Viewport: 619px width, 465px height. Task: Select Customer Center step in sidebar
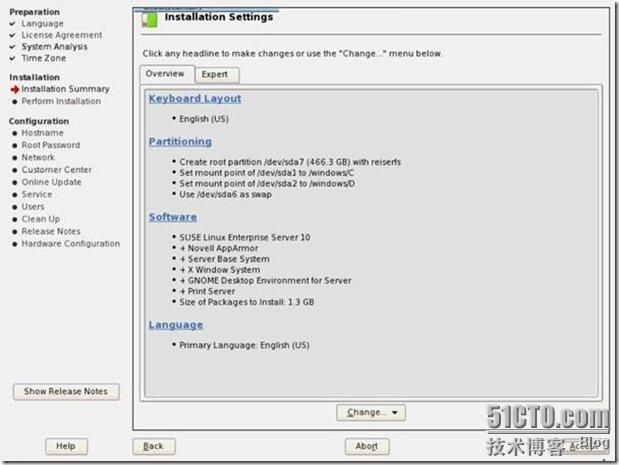(56, 170)
